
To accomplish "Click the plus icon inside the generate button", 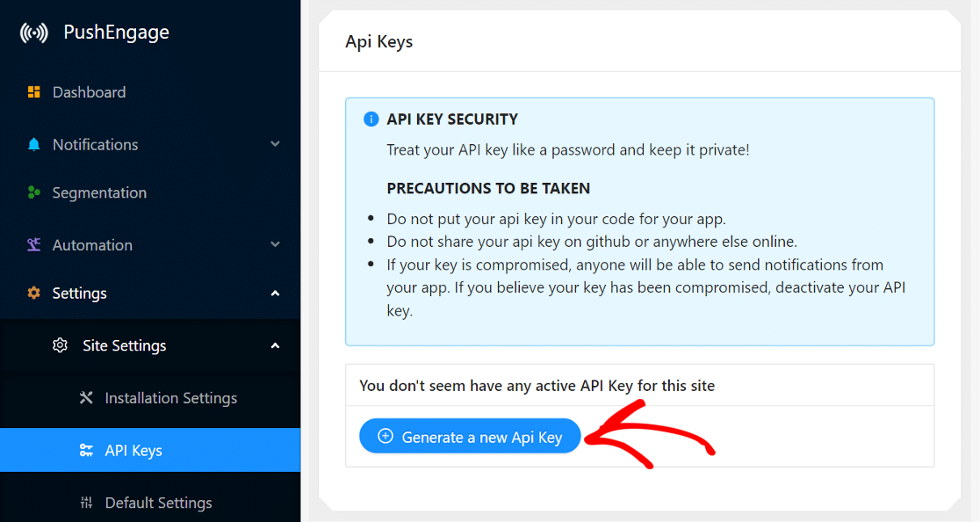I will (386, 435).
